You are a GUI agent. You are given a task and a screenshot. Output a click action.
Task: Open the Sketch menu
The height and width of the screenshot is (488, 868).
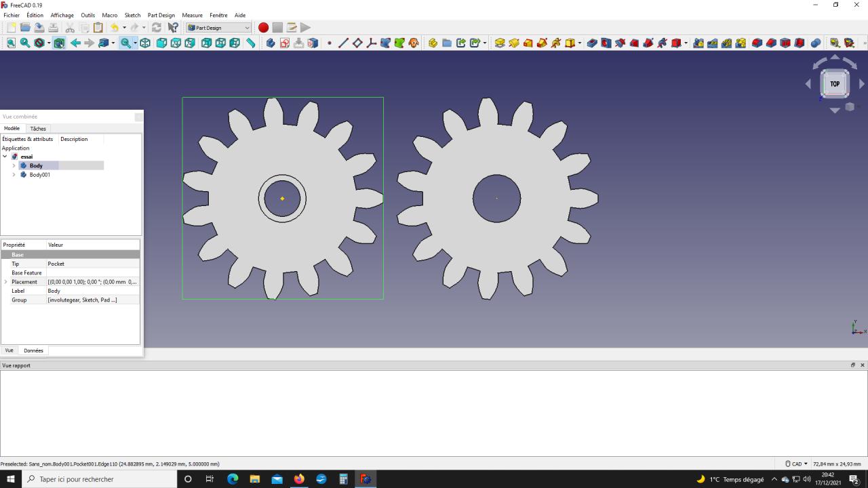point(132,15)
